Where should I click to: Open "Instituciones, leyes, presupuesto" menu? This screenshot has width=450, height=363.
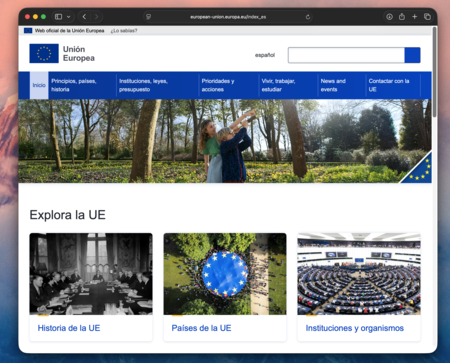(143, 85)
